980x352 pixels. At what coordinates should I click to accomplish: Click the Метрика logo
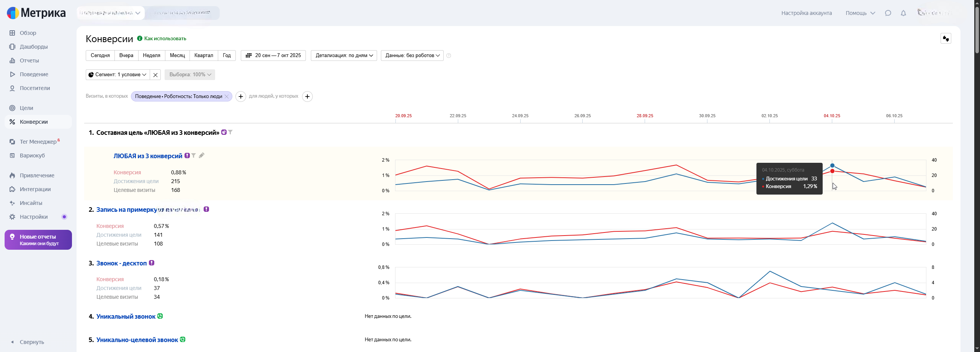pos(36,13)
